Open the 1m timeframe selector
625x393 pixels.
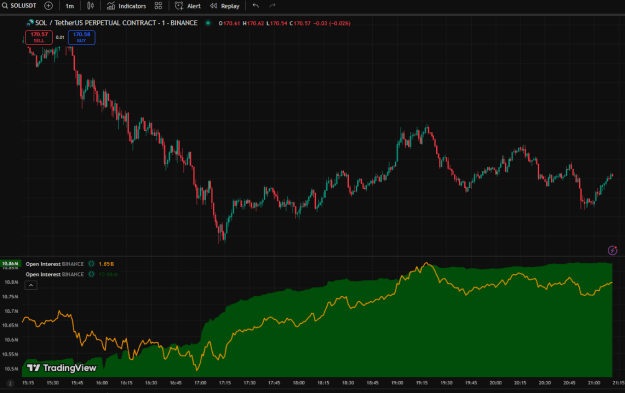(x=70, y=6)
